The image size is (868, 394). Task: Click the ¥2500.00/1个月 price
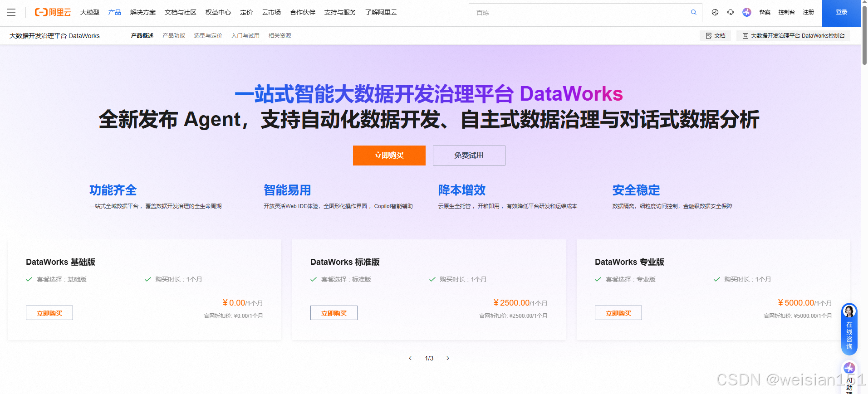[520, 303]
